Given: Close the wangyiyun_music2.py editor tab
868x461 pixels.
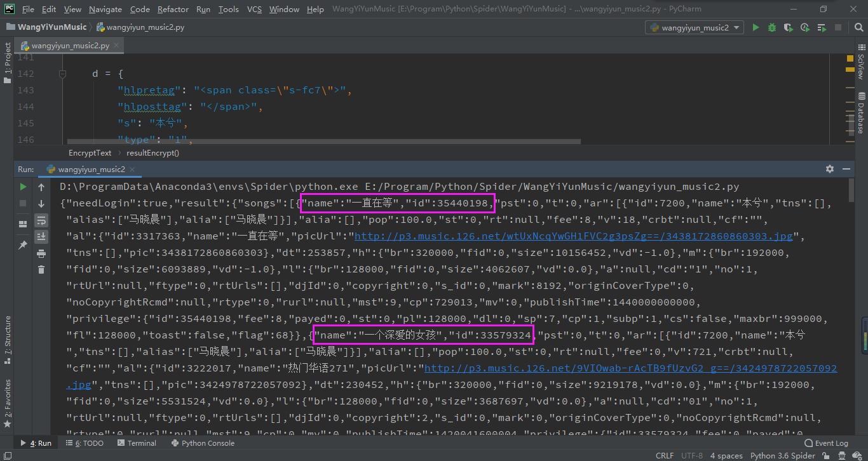Looking at the screenshot, I should point(117,46).
